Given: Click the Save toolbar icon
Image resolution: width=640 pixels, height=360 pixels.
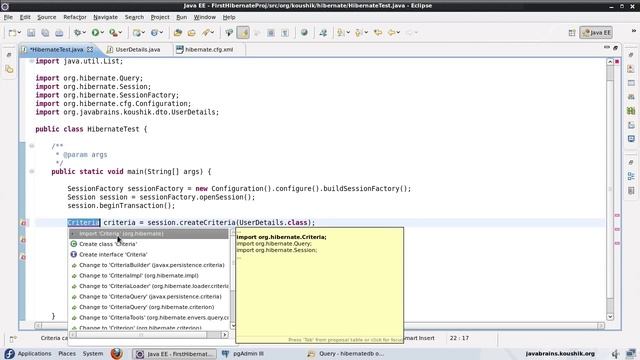Looking at the screenshot, I should [31, 33].
